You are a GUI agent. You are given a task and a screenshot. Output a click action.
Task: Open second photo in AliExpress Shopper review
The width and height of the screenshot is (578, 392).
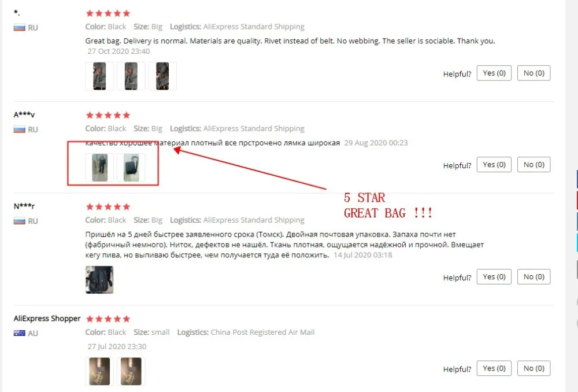click(131, 371)
